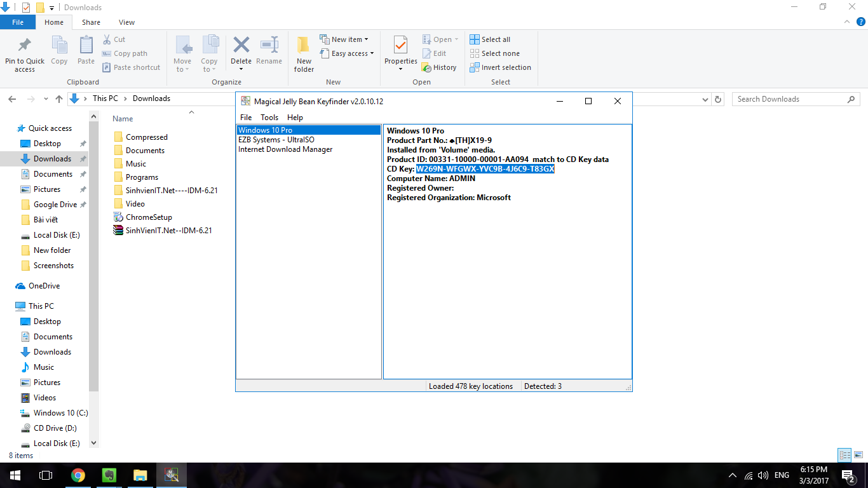Click Invert selection in the ribbon
The height and width of the screenshot is (488, 868).
click(x=500, y=67)
